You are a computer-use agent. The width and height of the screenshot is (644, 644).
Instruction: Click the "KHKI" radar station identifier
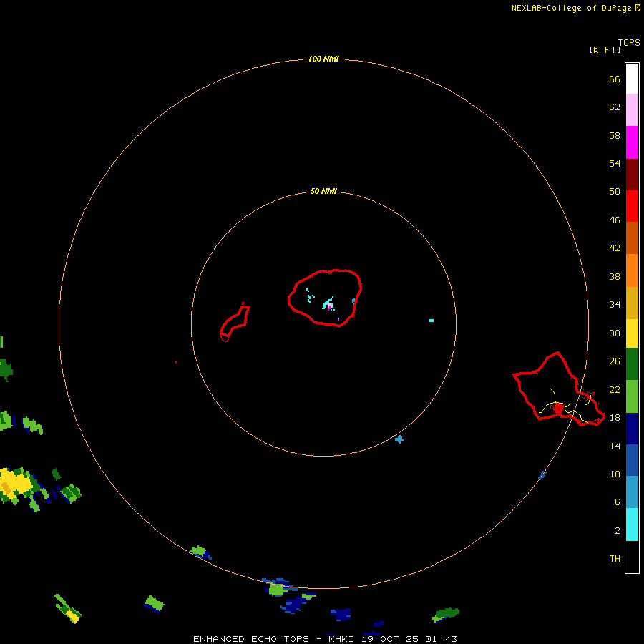341,639
